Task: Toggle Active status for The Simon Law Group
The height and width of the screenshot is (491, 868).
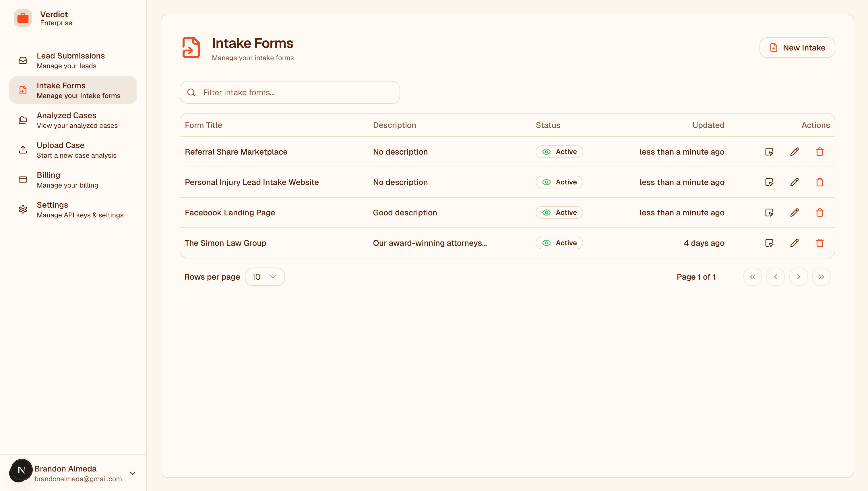Action: click(x=559, y=243)
